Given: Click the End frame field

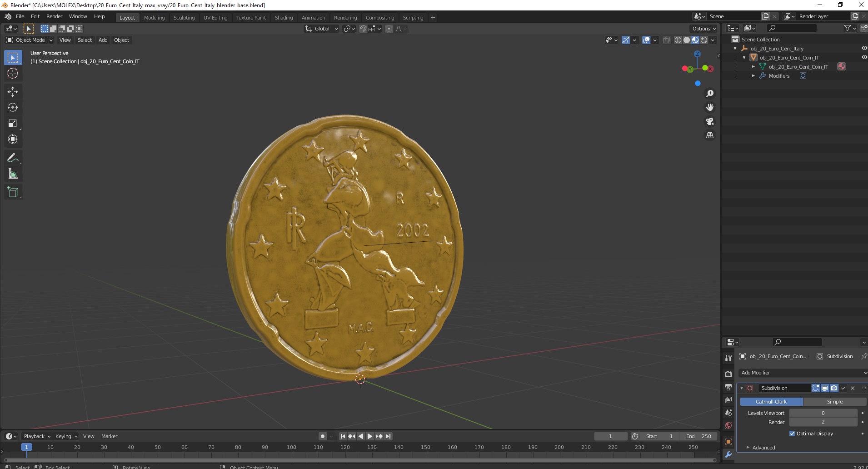Looking at the screenshot, I should pos(699,436).
